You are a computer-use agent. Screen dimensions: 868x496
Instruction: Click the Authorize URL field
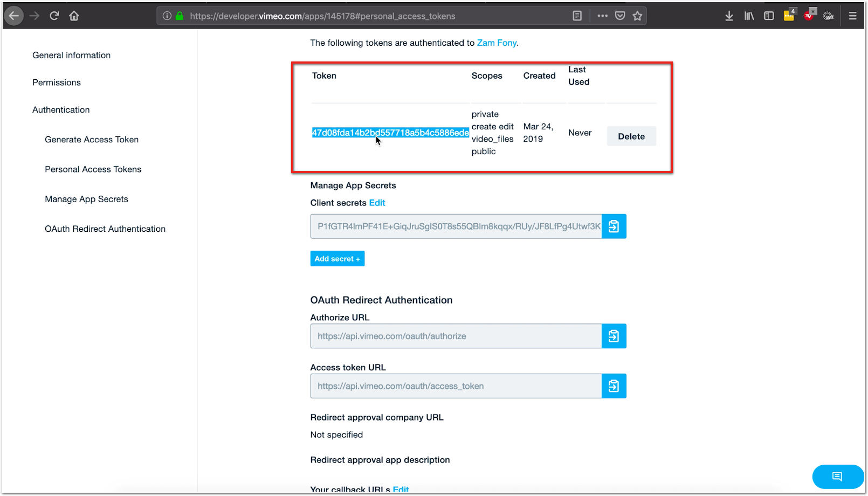(456, 336)
